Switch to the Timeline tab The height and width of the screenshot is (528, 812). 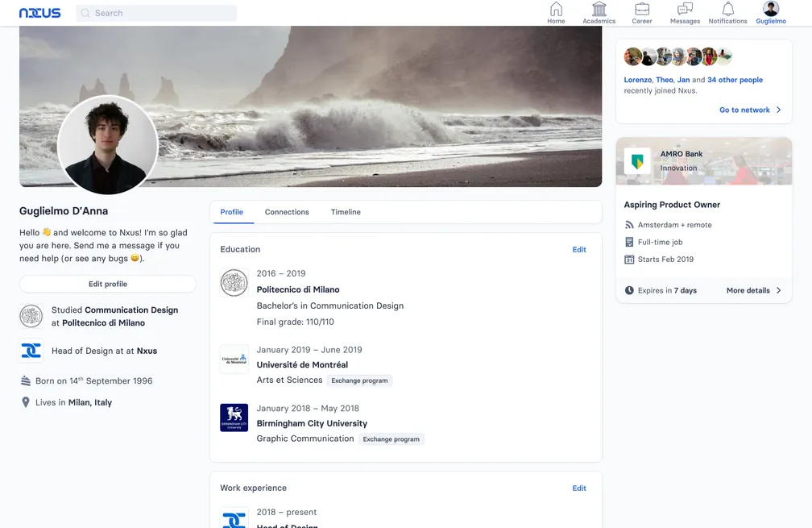click(x=346, y=212)
